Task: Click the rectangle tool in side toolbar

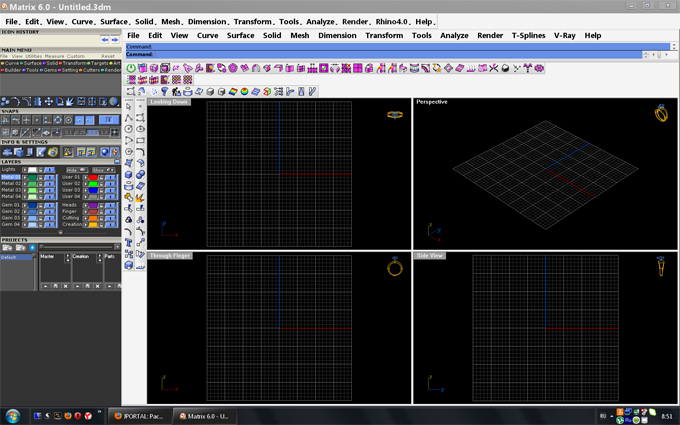Action: pyautogui.click(x=140, y=140)
